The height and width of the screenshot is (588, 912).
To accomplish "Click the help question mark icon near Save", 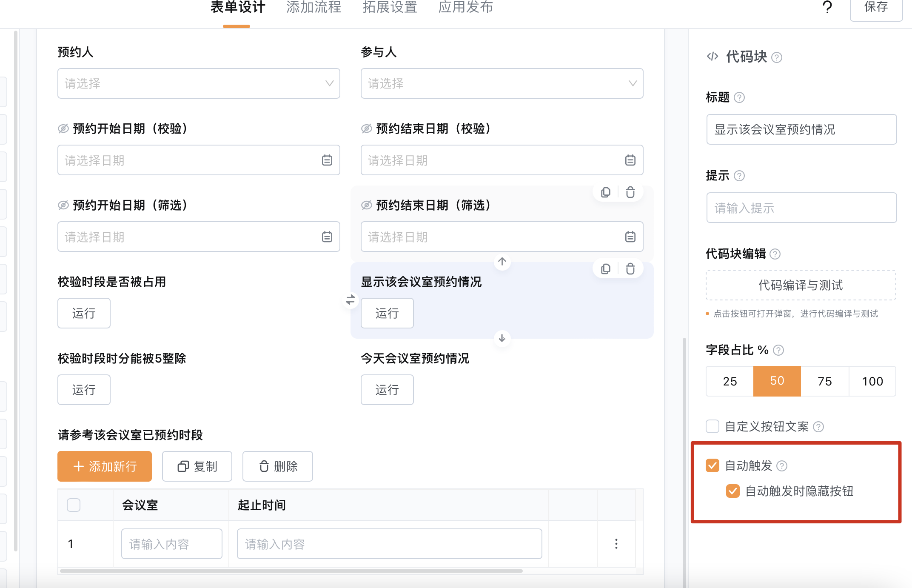I will click(x=827, y=7).
